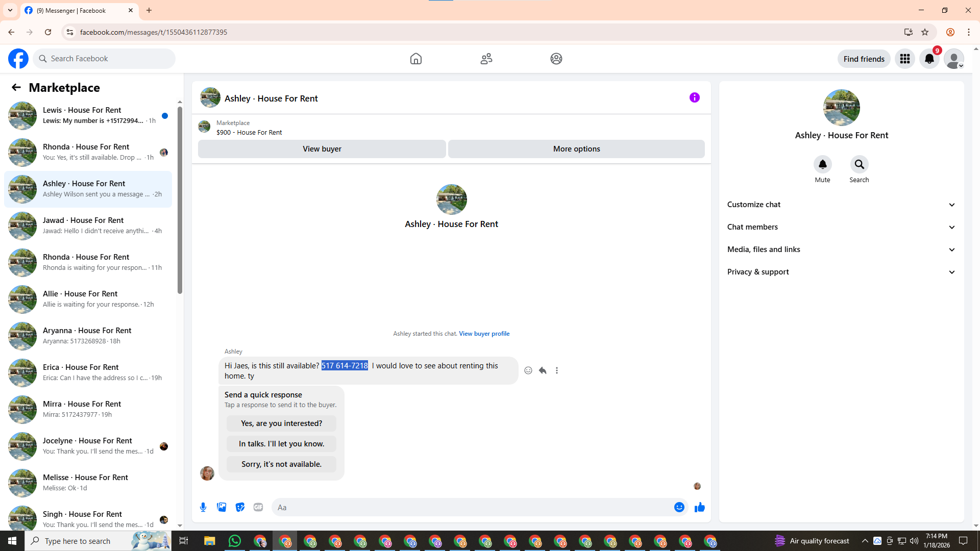Open emoji picker in message box
The image size is (980, 551).
pos(679,507)
